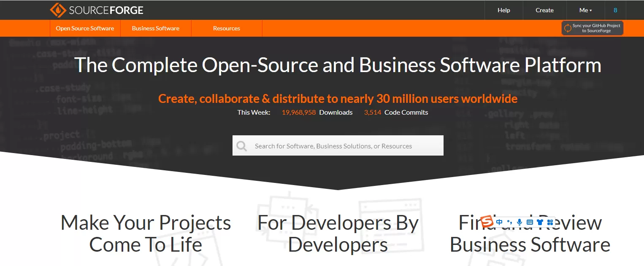Image resolution: width=644 pixels, height=266 pixels.
Task: Click the 19,968,958 downloads figure
Action: pyautogui.click(x=299, y=112)
